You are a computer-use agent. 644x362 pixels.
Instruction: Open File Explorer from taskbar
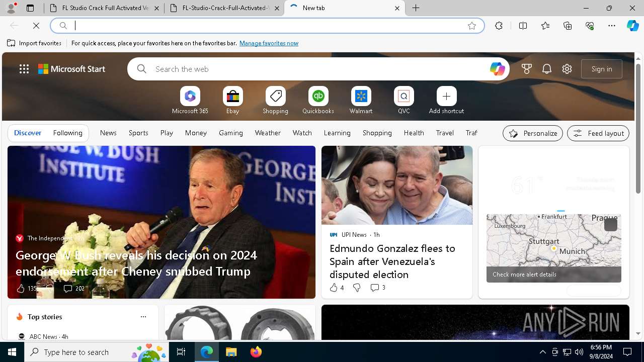click(231, 352)
